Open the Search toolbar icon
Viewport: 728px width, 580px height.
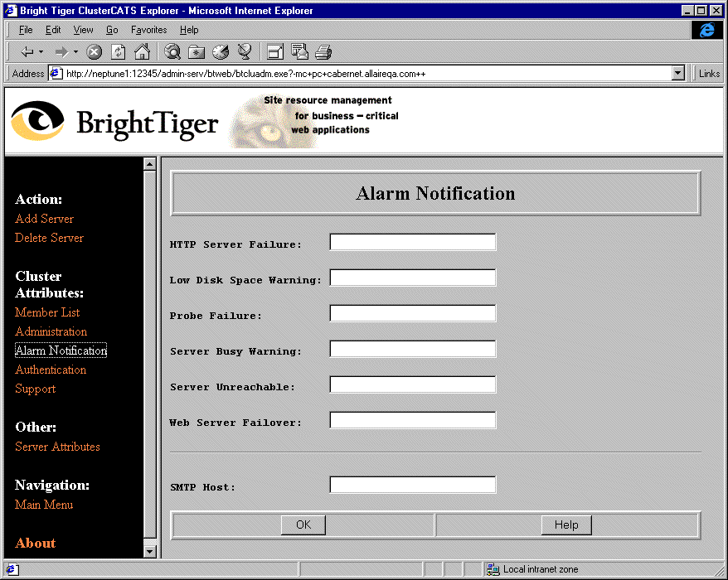pyautogui.click(x=172, y=52)
